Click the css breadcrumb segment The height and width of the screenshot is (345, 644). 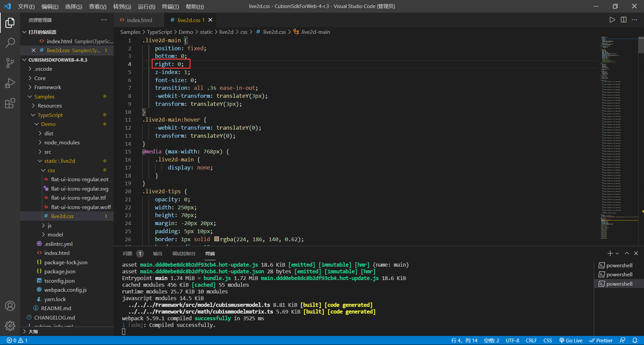tap(244, 32)
